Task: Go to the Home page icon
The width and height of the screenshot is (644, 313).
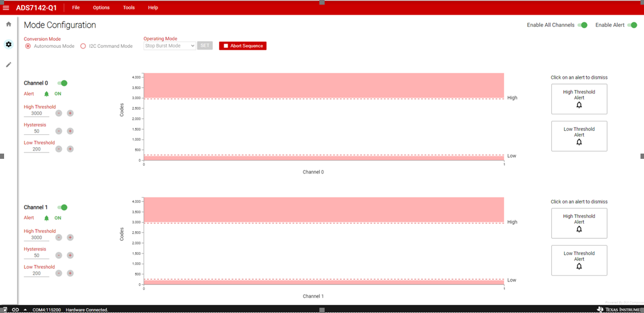Action: (x=9, y=25)
